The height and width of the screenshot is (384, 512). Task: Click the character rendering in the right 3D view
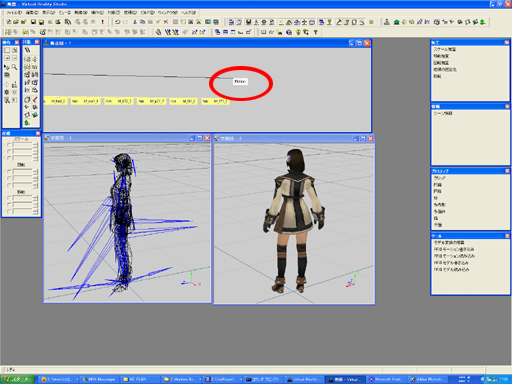(294, 221)
